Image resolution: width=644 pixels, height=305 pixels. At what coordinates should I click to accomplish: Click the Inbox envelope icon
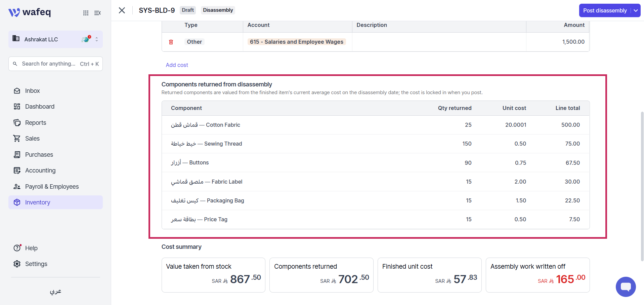(17, 91)
